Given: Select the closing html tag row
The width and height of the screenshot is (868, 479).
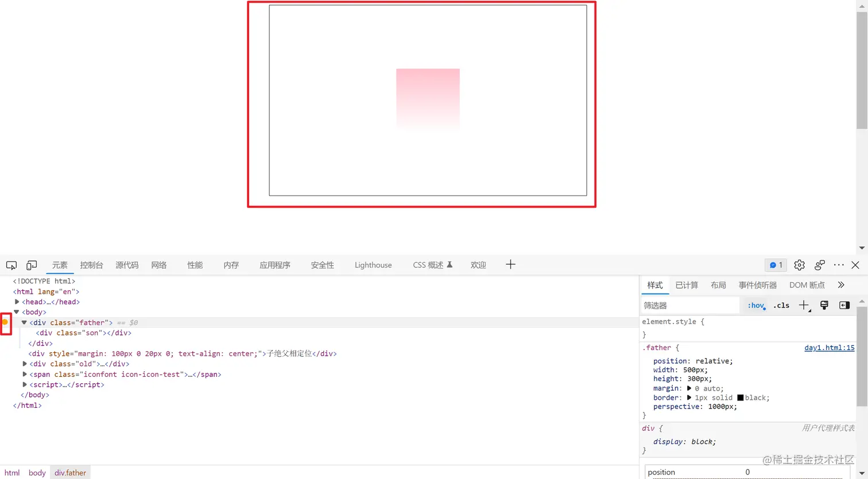Looking at the screenshot, I should click(x=28, y=405).
